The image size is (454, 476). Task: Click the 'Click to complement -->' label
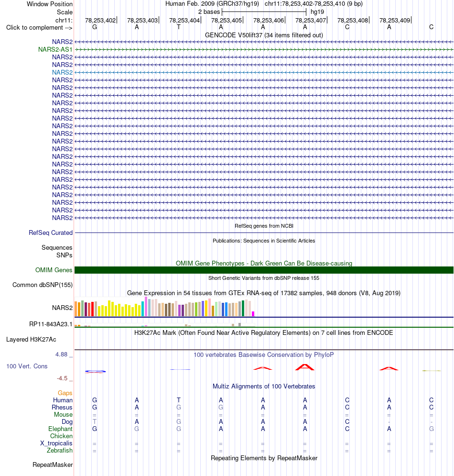[x=39, y=28]
